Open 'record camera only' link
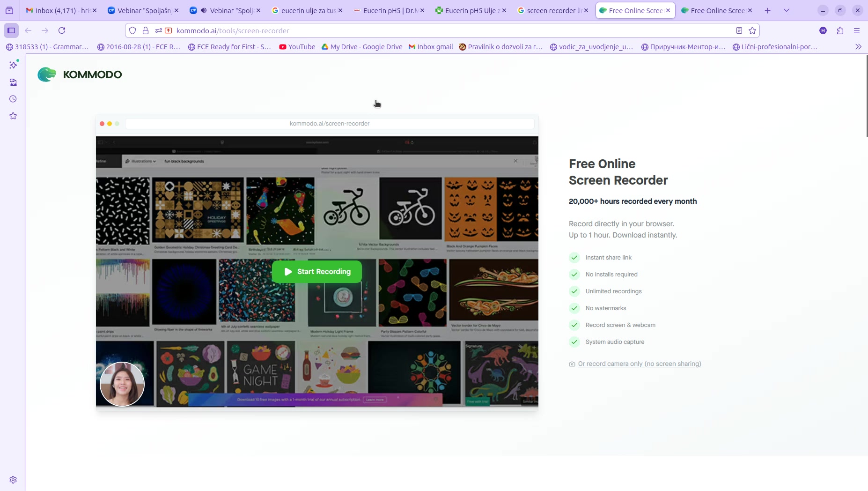 [639, 364]
